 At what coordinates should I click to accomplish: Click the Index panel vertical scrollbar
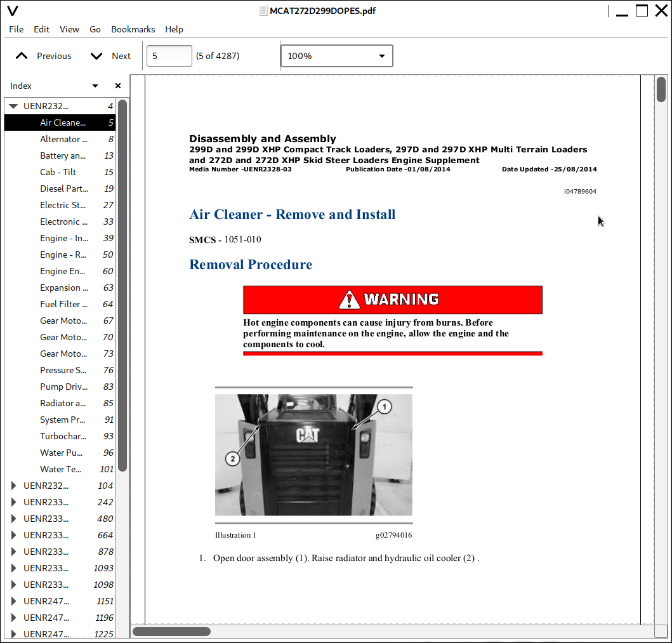[122, 286]
